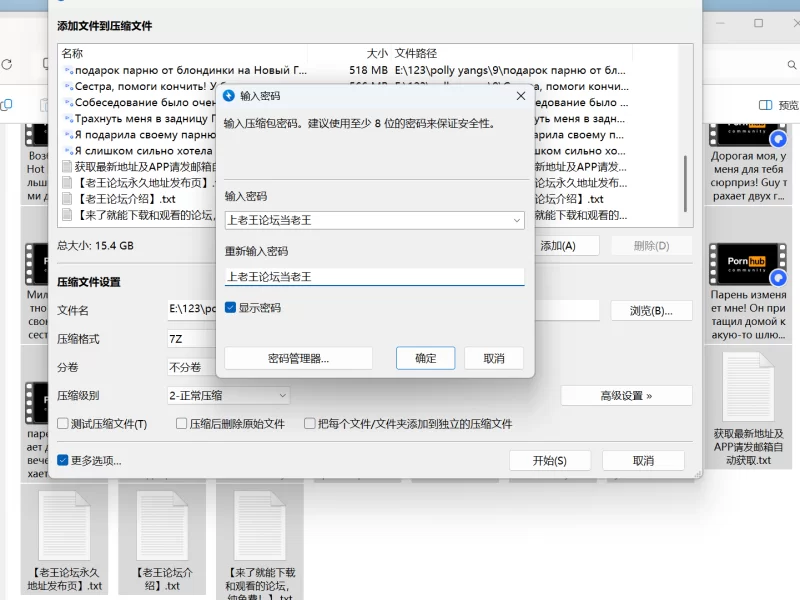The image size is (800, 600).
Task: Expand the 输入密码 combo box dropdown arrow
Action: (x=516, y=220)
